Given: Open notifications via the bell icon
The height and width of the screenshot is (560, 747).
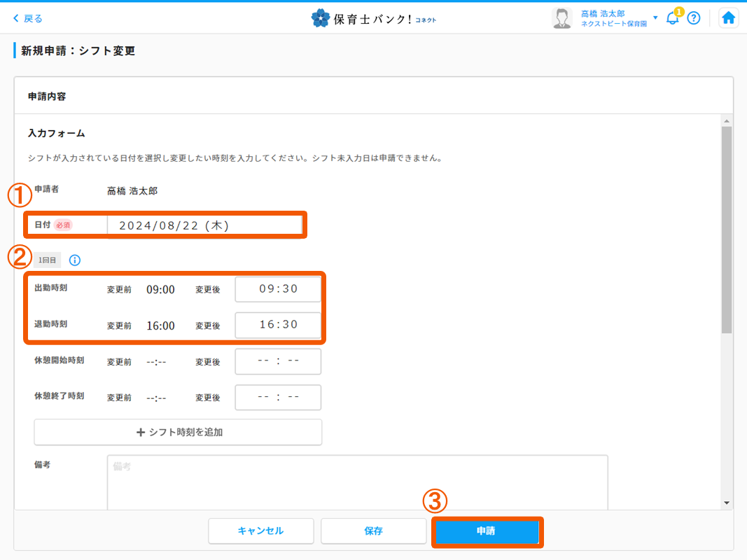Looking at the screenshot, I should pos(673,18).
